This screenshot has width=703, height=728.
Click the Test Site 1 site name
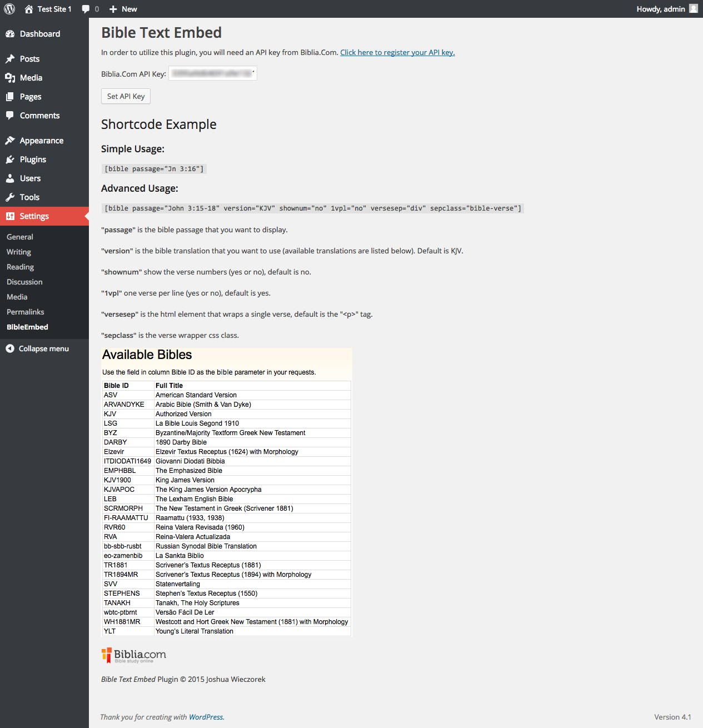54,9
